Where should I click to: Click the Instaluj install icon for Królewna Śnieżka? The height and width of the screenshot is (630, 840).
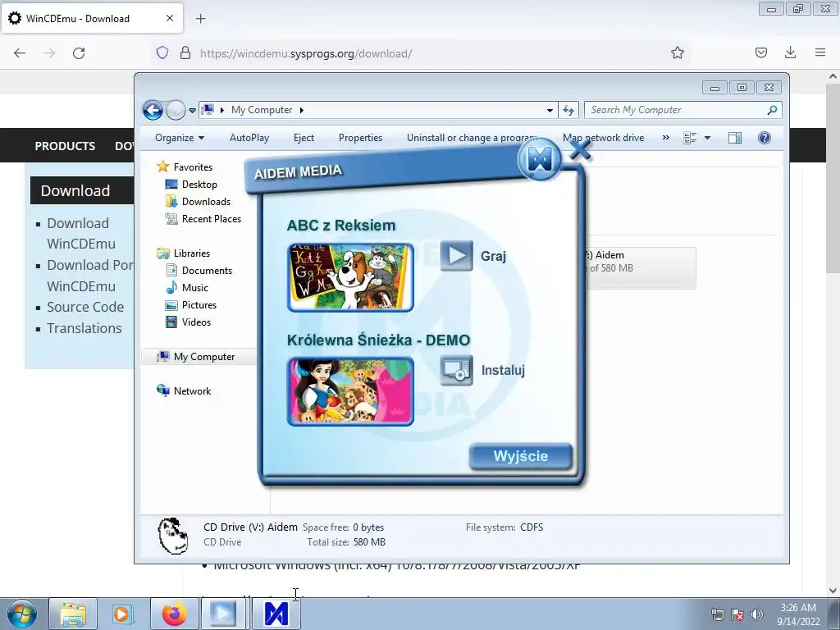456,370
